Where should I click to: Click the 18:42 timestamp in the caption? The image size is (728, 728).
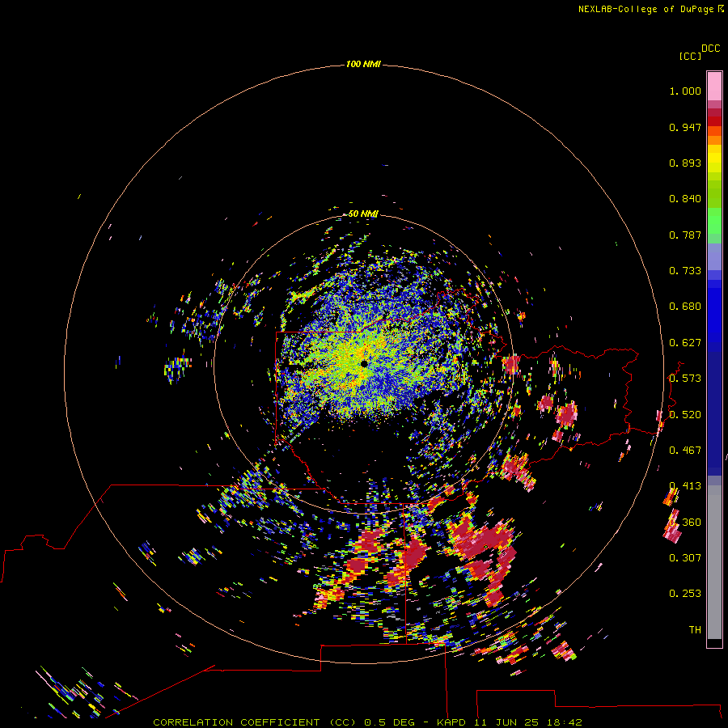[x=565, y=722]
